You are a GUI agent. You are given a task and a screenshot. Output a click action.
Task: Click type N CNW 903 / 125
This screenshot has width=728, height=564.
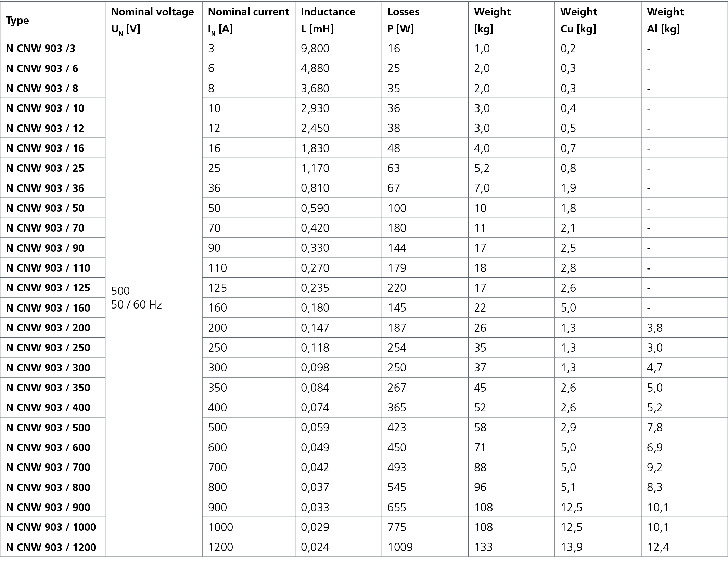tap(48, 288)
